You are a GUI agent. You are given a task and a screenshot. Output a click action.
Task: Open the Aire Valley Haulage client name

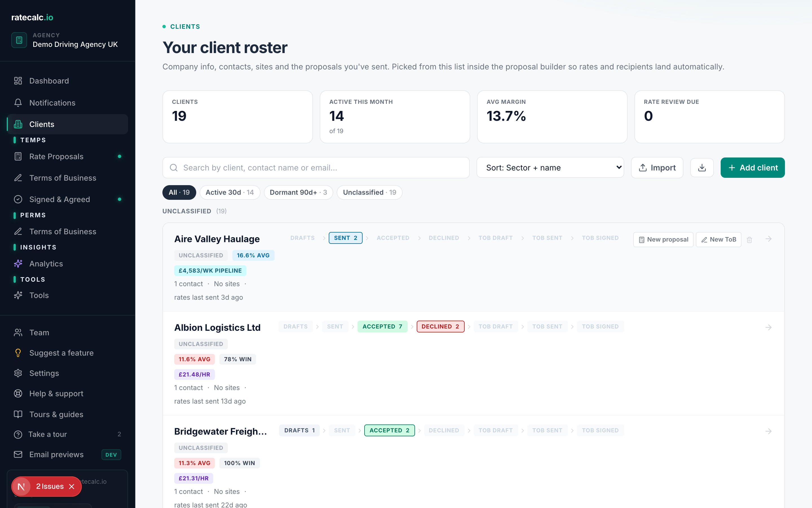pos(217,239)
